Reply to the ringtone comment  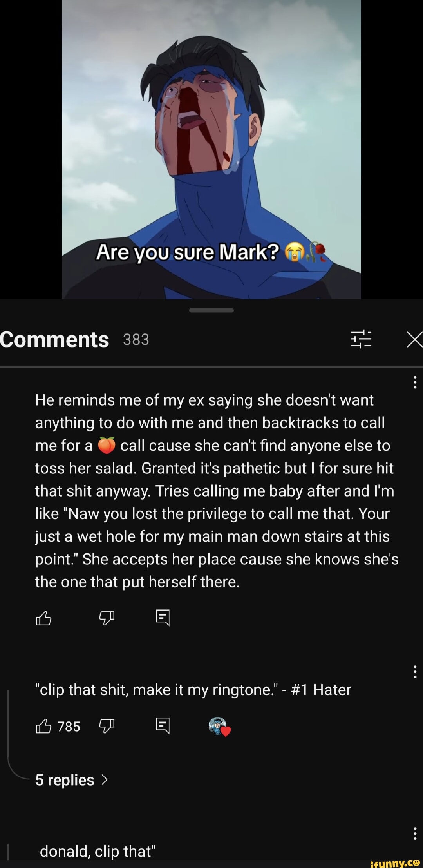(x=163, y=726)
